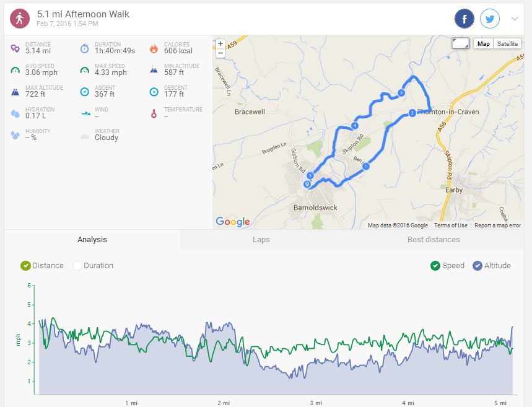Click the duration stopwatch icon
Image resolution: width=532 pixels, height=407 pixels.
84,48
